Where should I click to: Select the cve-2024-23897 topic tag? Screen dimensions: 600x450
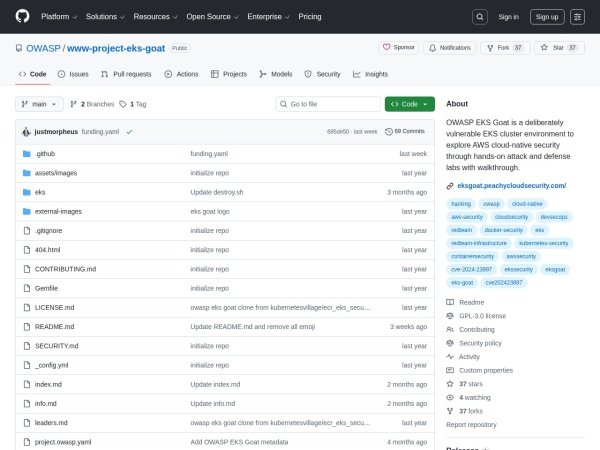pos(471,269)
